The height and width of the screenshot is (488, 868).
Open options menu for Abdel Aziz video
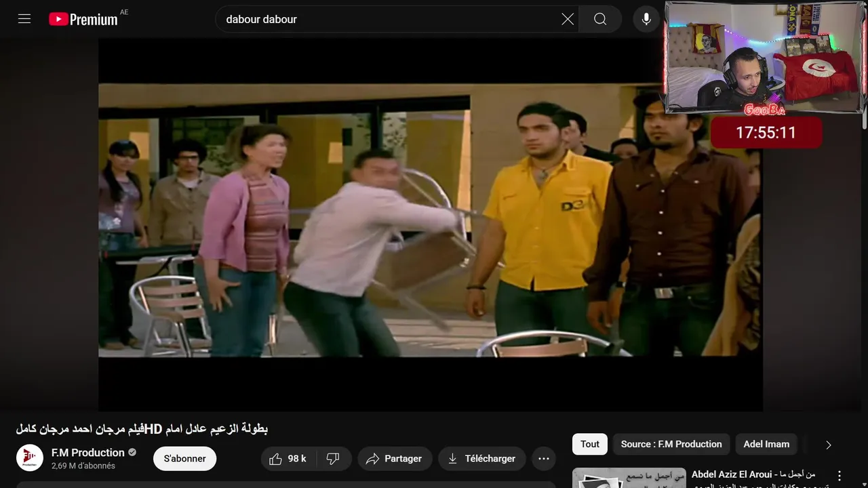coord(840,476)
